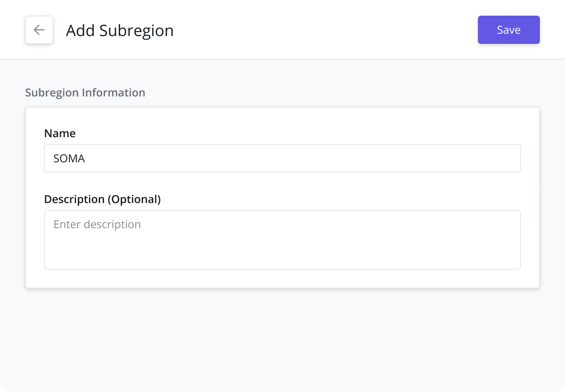The width and height of the screenshot is (565, 392).
Task: Focus the Name input field
Action: (x=282, y=158)
